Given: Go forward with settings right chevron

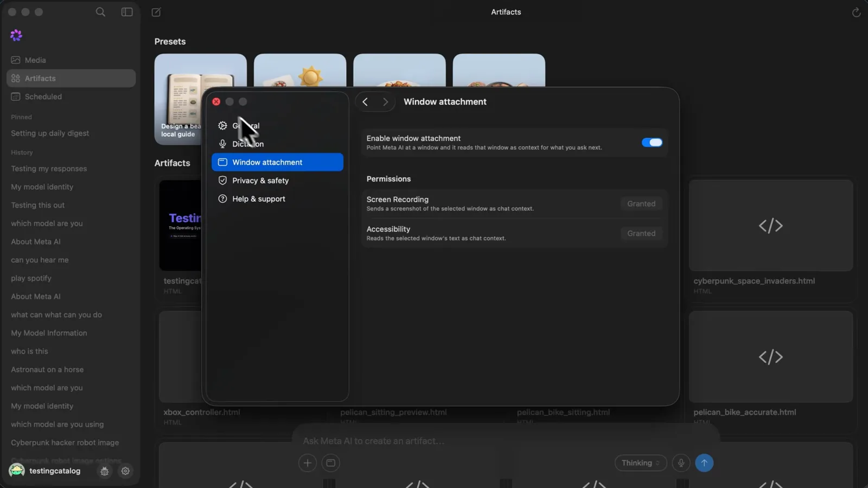Looking at the screenshot, I should coord(385,102).
